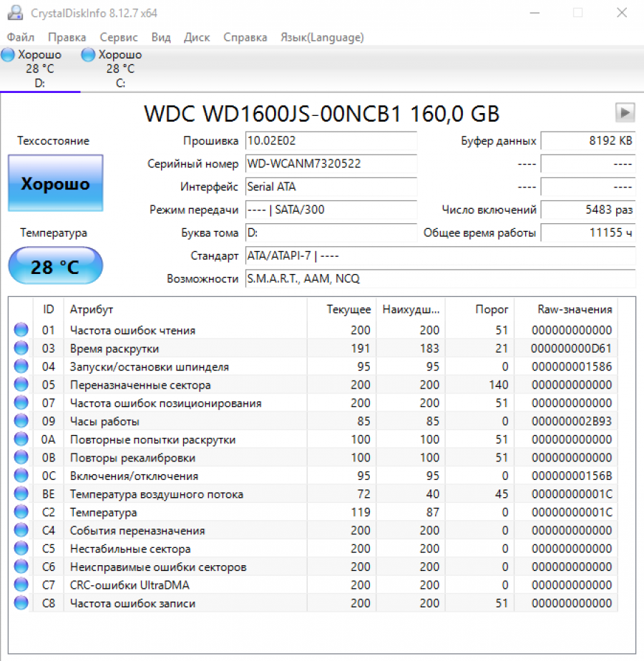Open the Язык(Language) menu
Viewport: 644px width, 661px height.
pyautogui.click(x=321, y=37)
